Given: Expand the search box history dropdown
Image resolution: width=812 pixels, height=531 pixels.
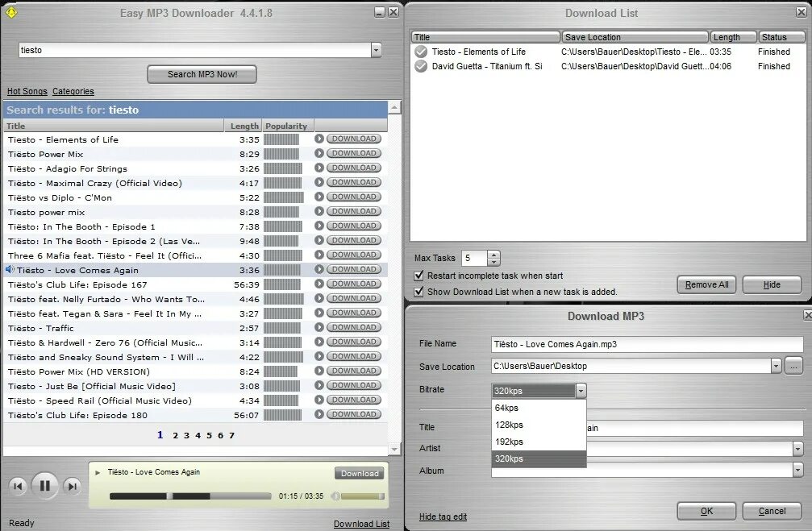Looking at the screenshot, I should click(x=376, y=50).
